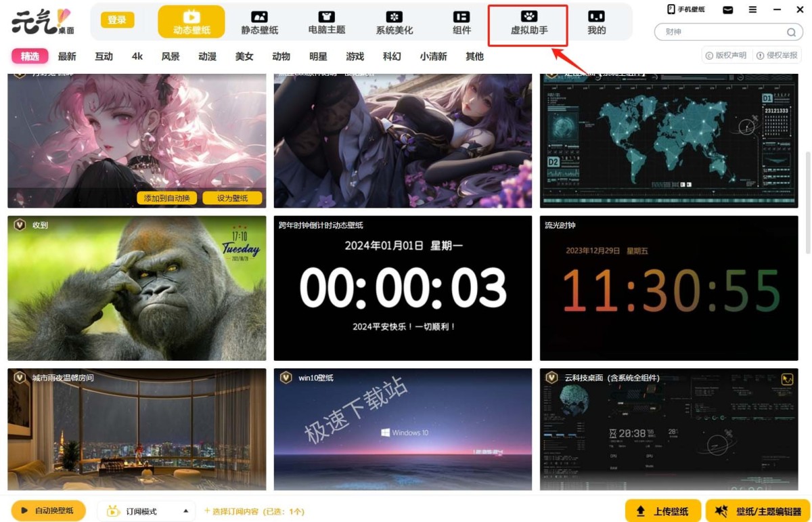This screenshot has height=522, width=812.
Task: Toggle the 自动换壁纸 auto-change wallpaper button
Action: click(x=49, y=510)
